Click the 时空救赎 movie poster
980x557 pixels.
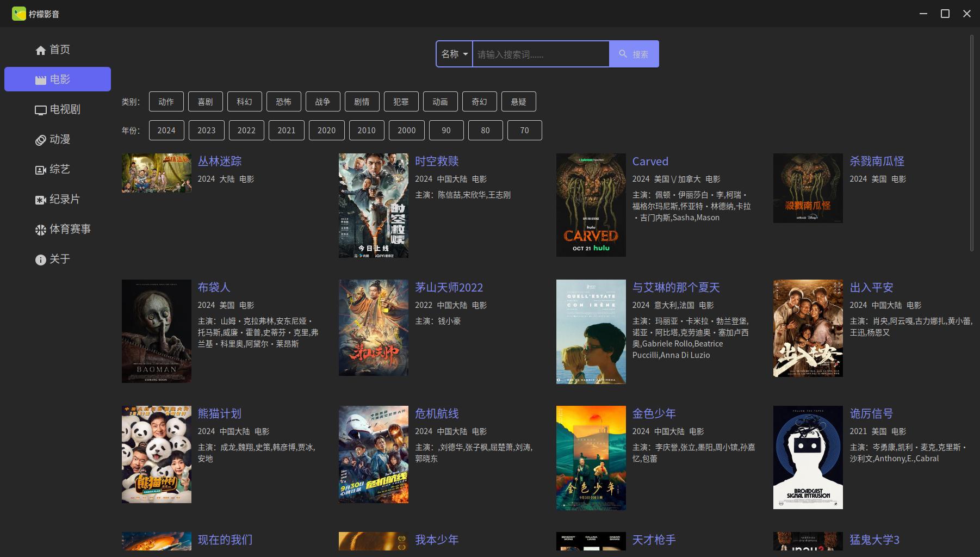pos(374,206)
